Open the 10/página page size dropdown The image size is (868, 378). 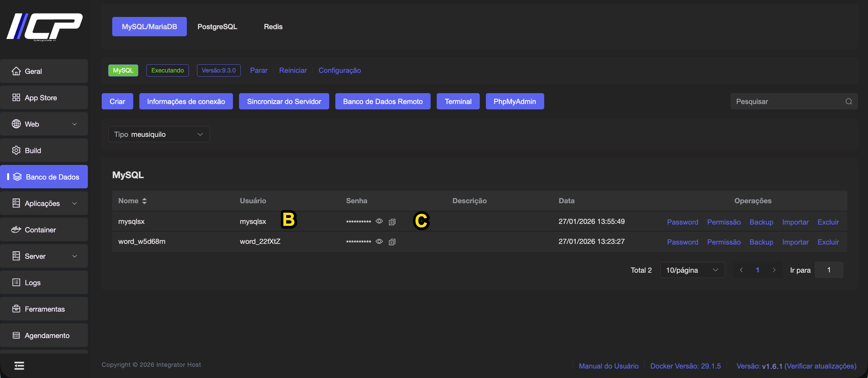(x=692, y=270)
